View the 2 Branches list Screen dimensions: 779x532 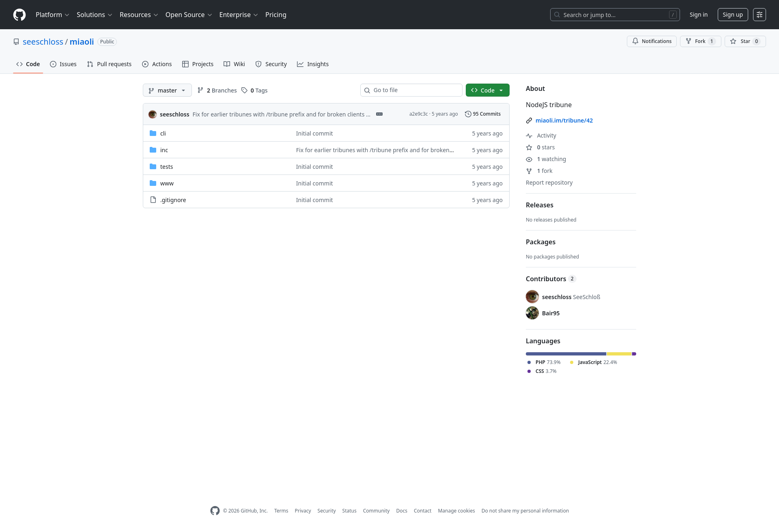217,90
